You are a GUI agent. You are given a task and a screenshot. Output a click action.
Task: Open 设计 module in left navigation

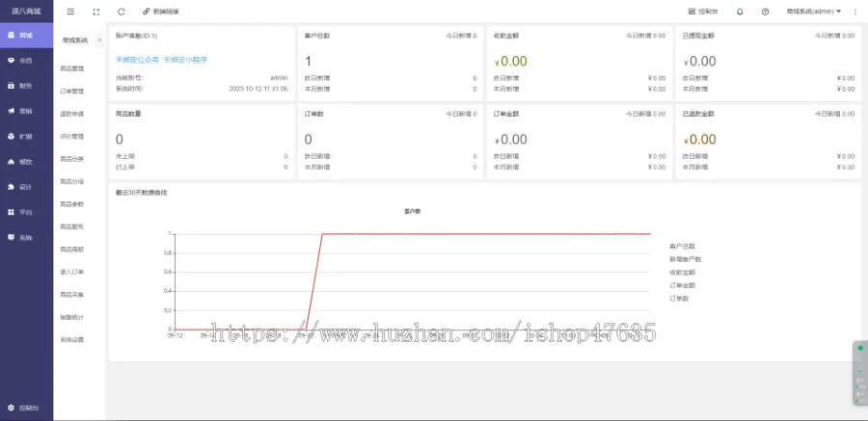tap(27, 187)
